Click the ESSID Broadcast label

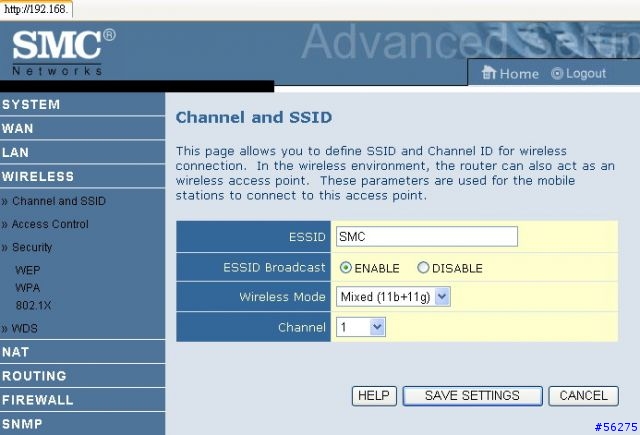click(274, 268)
